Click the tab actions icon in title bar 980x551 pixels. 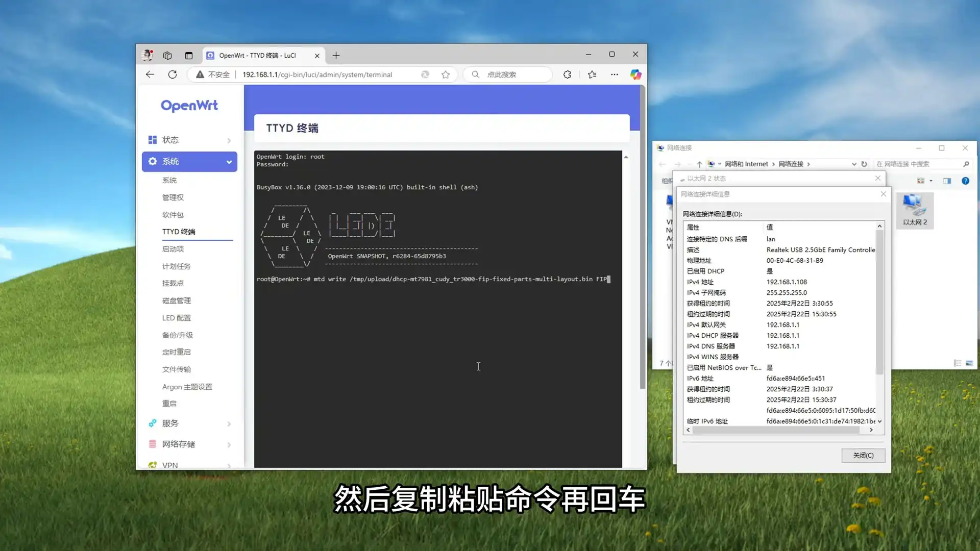point(189,56)
